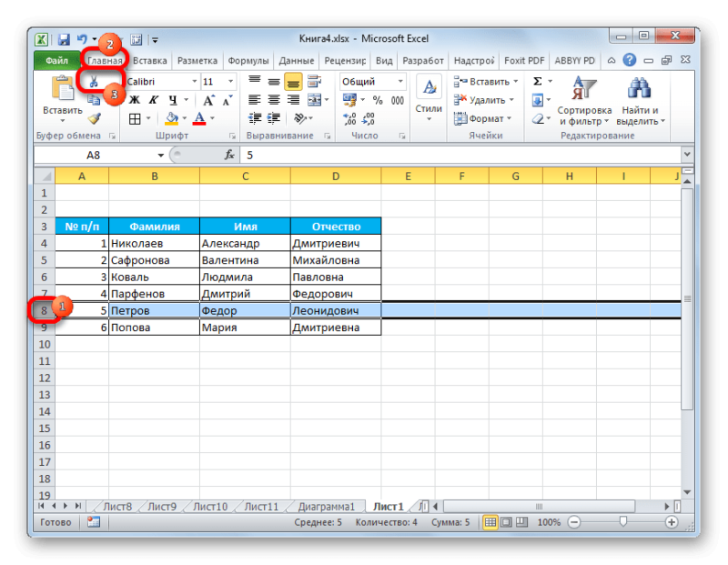Apply italic formatting with К

click(x=153, y=100)
